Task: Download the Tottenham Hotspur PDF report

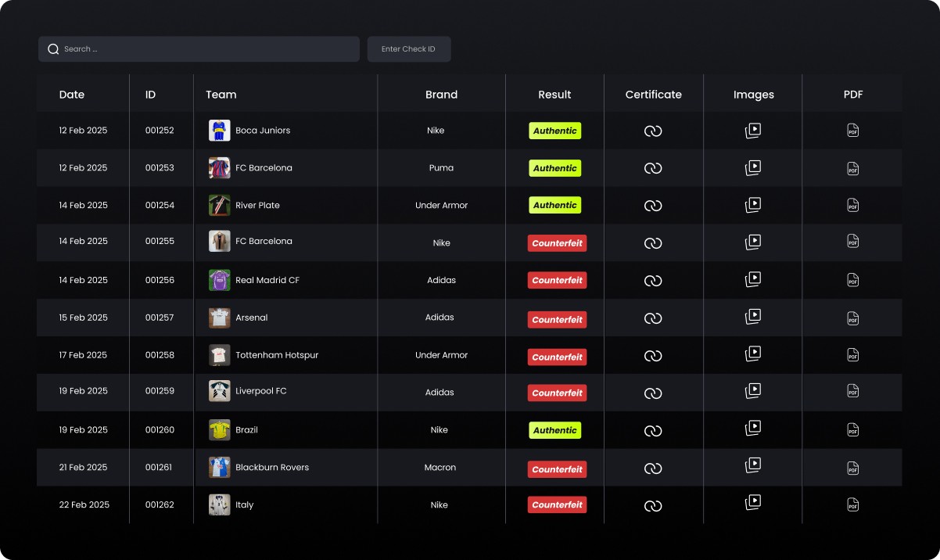Action: click(x=852, y=354)
